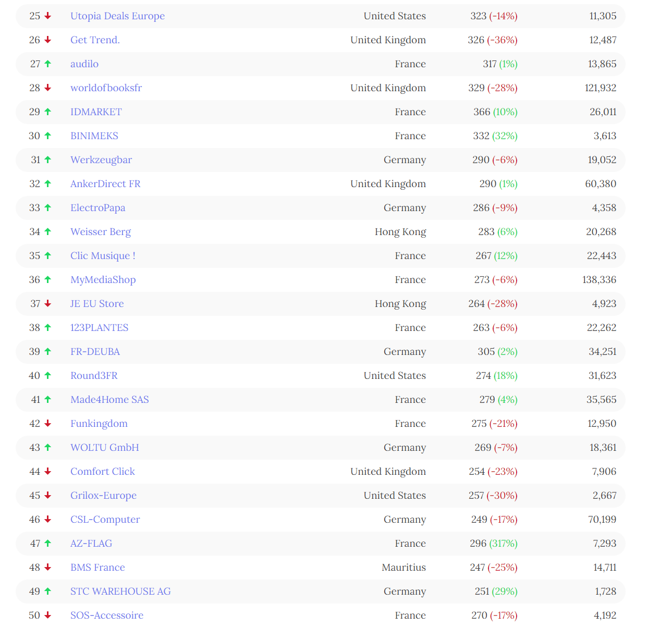Click the ElectroPapa link

(x=97, y=208)
